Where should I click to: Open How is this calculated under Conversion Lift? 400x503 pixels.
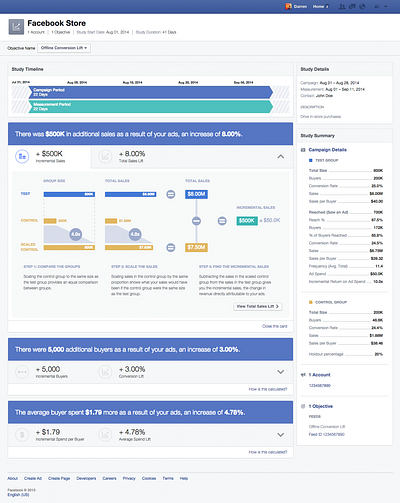coord(268,389)
